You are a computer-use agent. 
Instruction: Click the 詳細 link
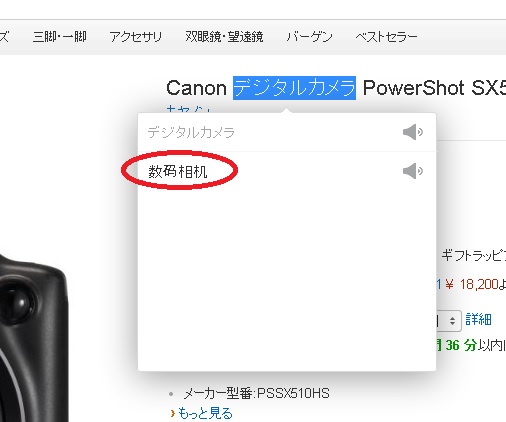pos(479,319)
